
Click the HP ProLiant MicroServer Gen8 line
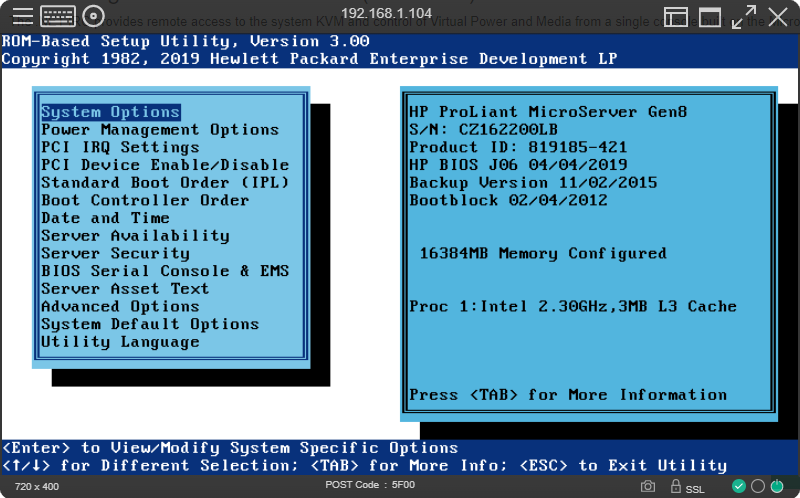pyautogui.click(x=548, y=112)
